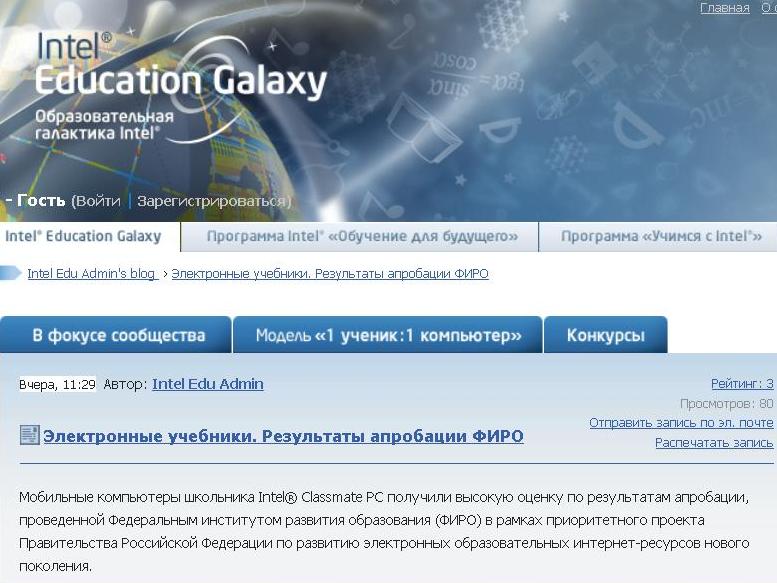Click the Просмотров: 80 view counter text

pos(726,403)
